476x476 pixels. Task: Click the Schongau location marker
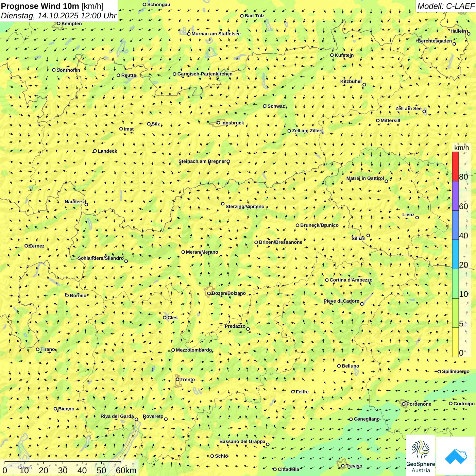[144, 4]
